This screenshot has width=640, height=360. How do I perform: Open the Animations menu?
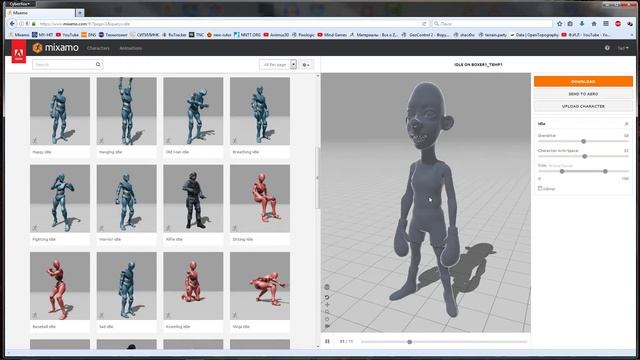point(131,48)
